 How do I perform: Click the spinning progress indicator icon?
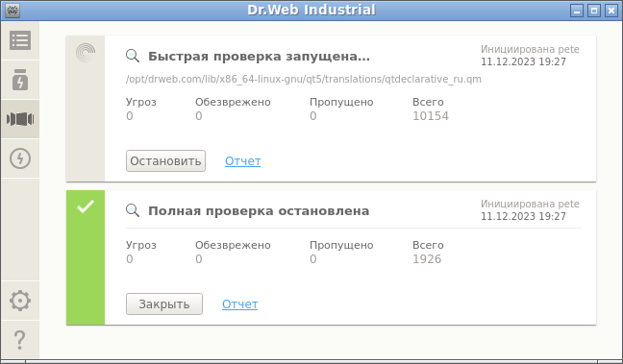point(86,53)
